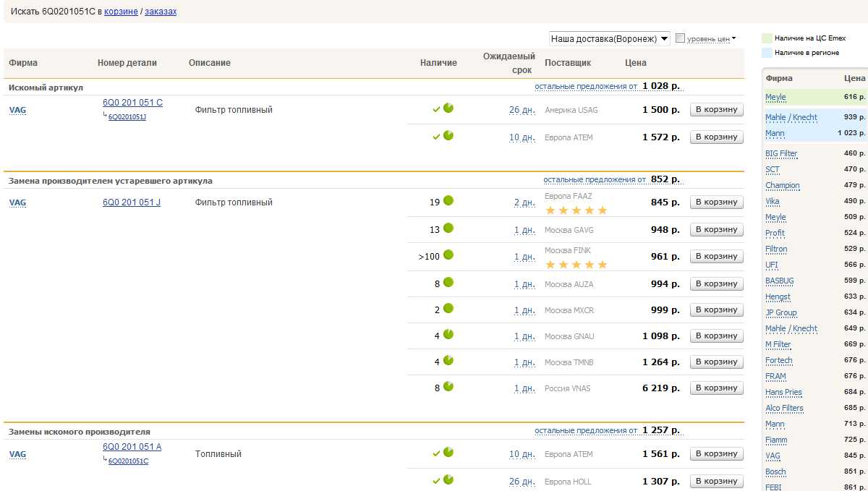Show остальные предложения от 852 р.
Image resolution: width=868 pixels, height=491 pixels.
(x=612, y=179)
